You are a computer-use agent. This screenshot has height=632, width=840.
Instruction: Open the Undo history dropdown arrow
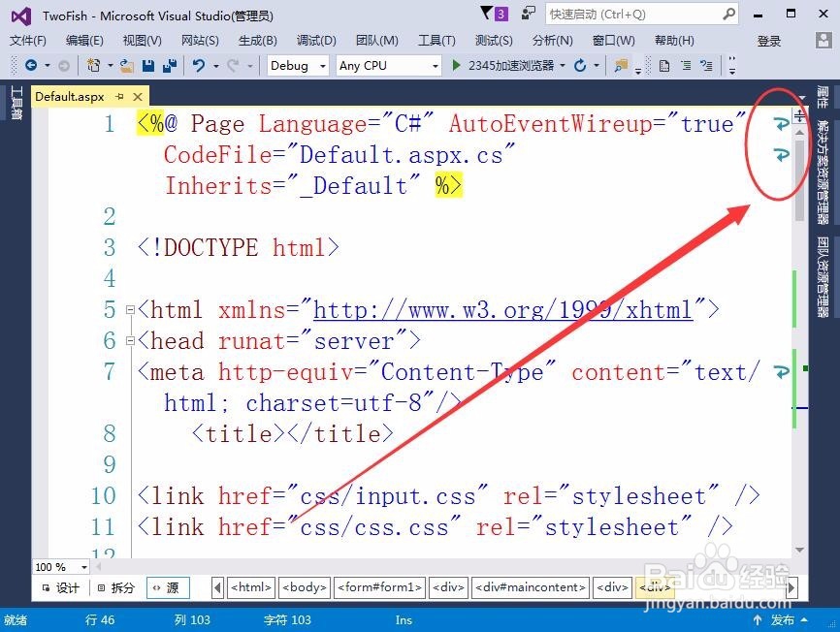[x=216, y=66]
